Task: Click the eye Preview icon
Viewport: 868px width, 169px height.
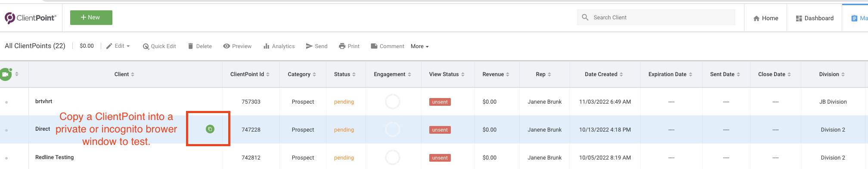Action: click(226, 46)
